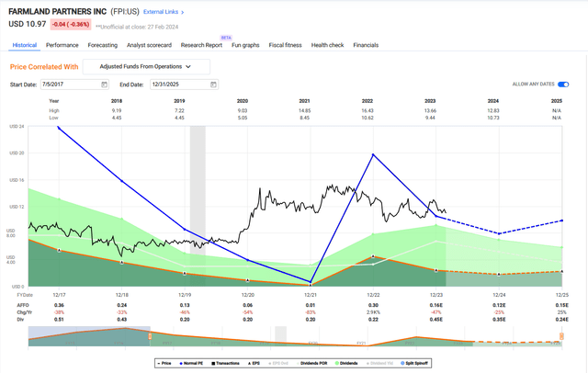This screenshot has height=373, width=588.
Task: Click the AFFO value 0.30 for 12/22
Action: tap(373, 305)
